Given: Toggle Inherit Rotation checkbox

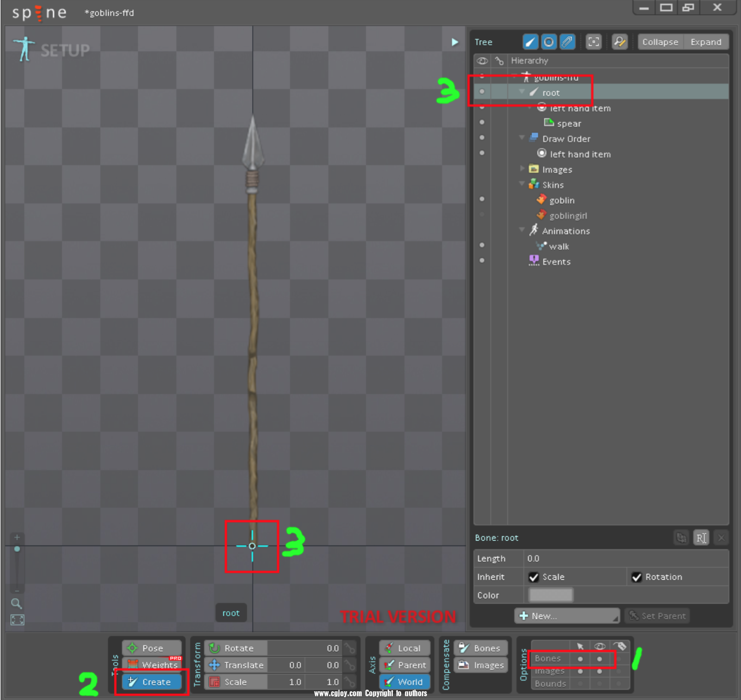Looking at the screenshot, I should pos(637,577).
